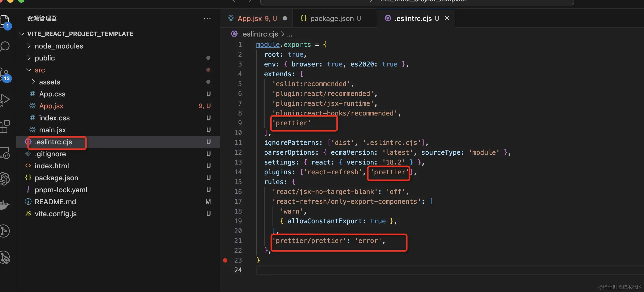The image size is (644, 292).
Task: Click 'ignorePatterns' on line 11
Action: [x=291, y=142]
